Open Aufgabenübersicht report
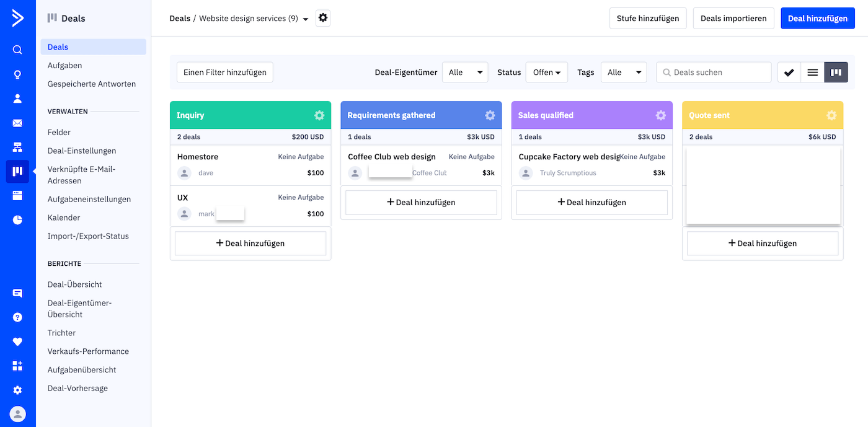Image resolution: width=868 pixels, height=427 pixels. tap(82, 371)
